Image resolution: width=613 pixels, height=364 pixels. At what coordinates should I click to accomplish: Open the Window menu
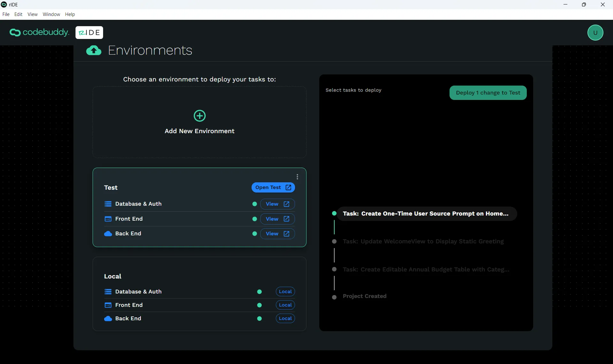click(51, 14)
